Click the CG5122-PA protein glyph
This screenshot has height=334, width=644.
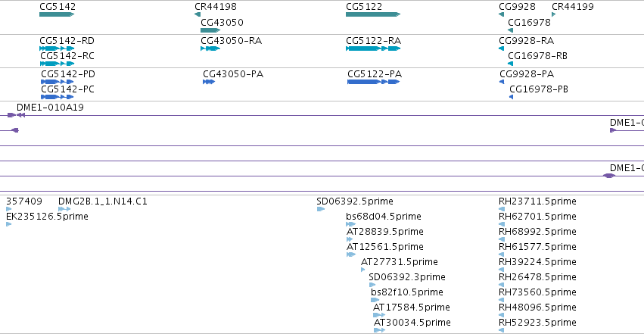(373, 82)
